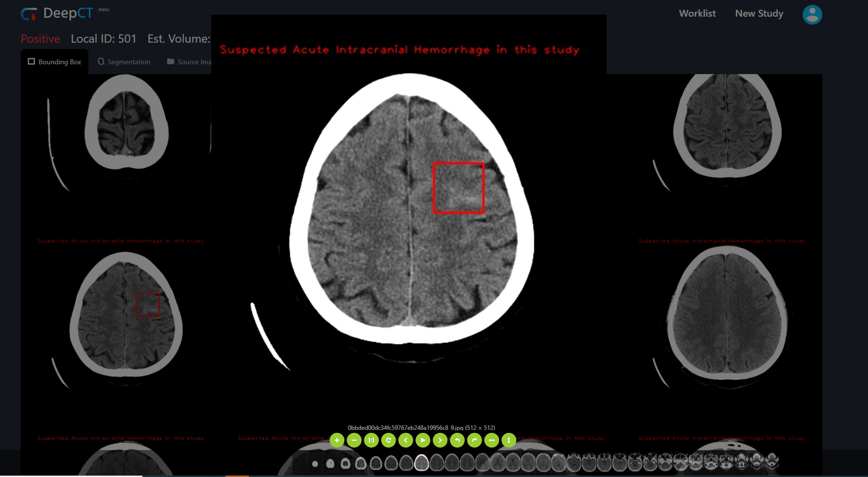Viewport: 868px width, 477px height.
Task: Play the slice slideshow
Action: 423,440
